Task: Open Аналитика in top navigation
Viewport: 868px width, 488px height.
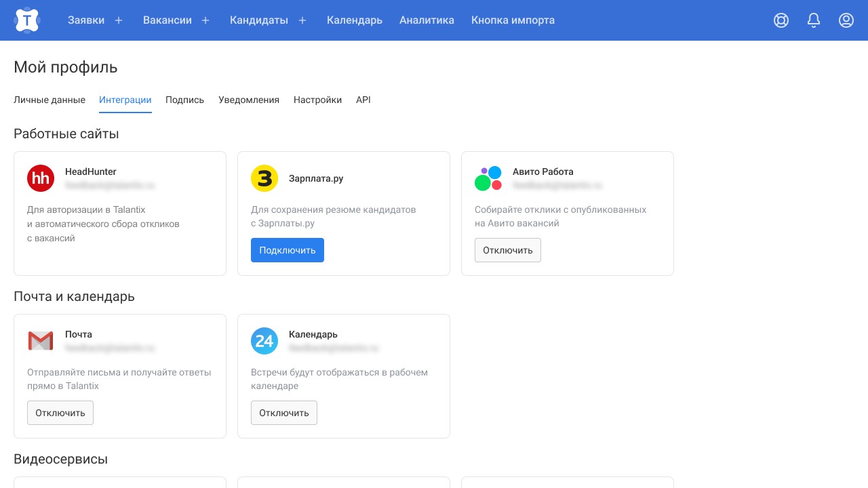Action: click(427, 20)
